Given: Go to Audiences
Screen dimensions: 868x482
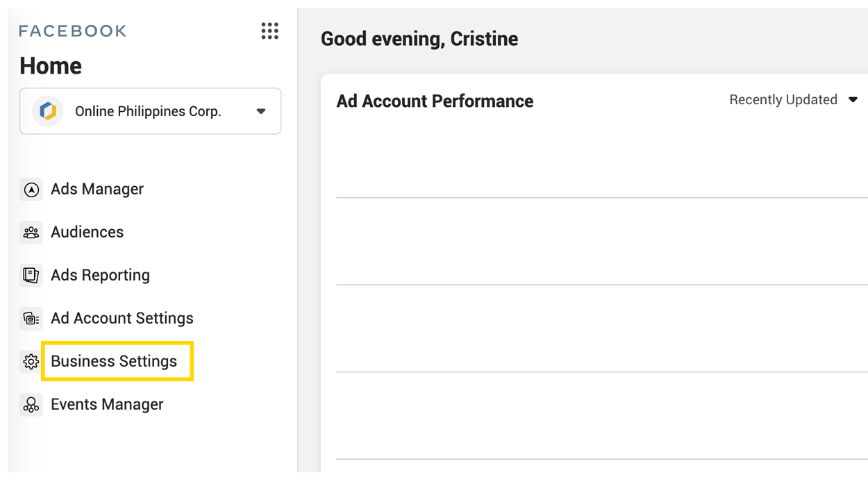Looking at the screenshot, I should coord(87,232).
